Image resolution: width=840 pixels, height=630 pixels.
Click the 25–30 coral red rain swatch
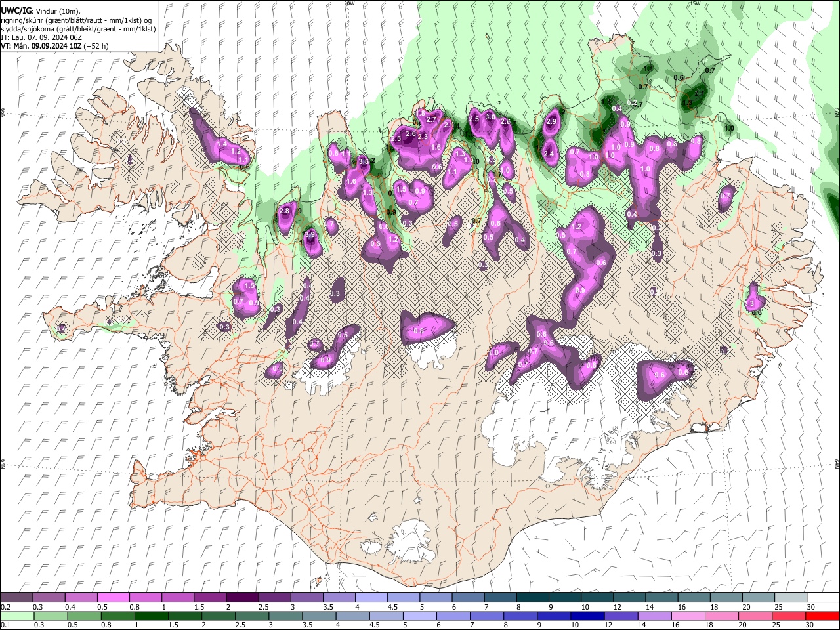[789, 616]
